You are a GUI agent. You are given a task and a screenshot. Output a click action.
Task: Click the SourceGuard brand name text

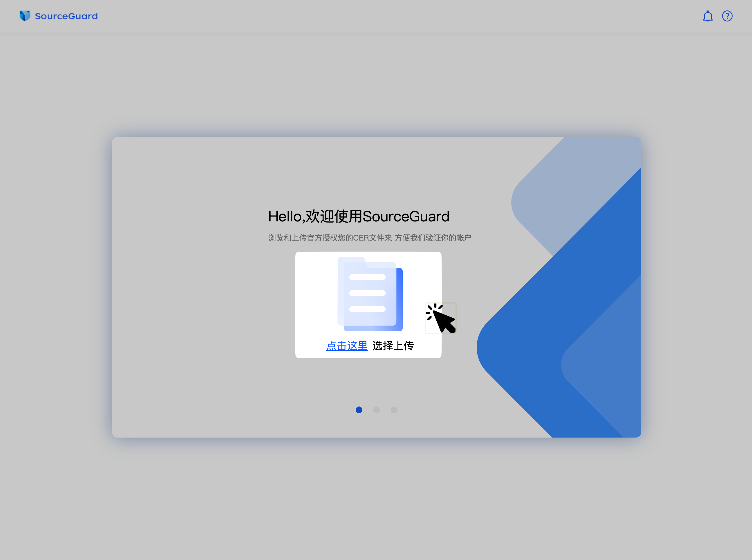(66, 16)
